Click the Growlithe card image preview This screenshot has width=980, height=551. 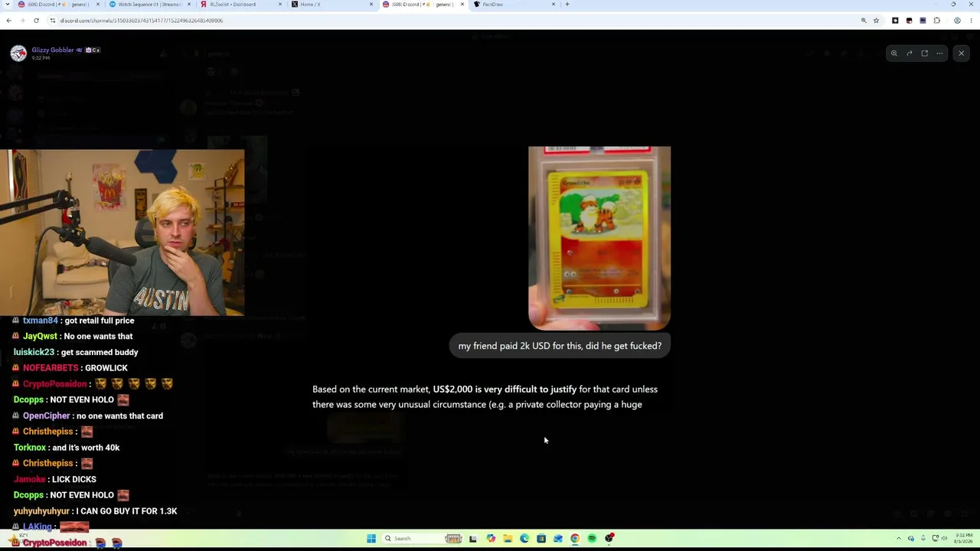599,238
